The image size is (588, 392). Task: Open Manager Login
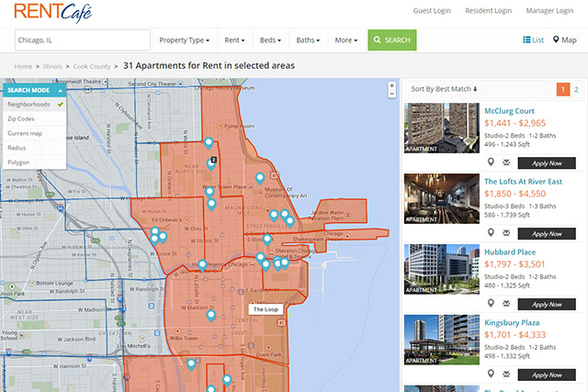[549, 10]
